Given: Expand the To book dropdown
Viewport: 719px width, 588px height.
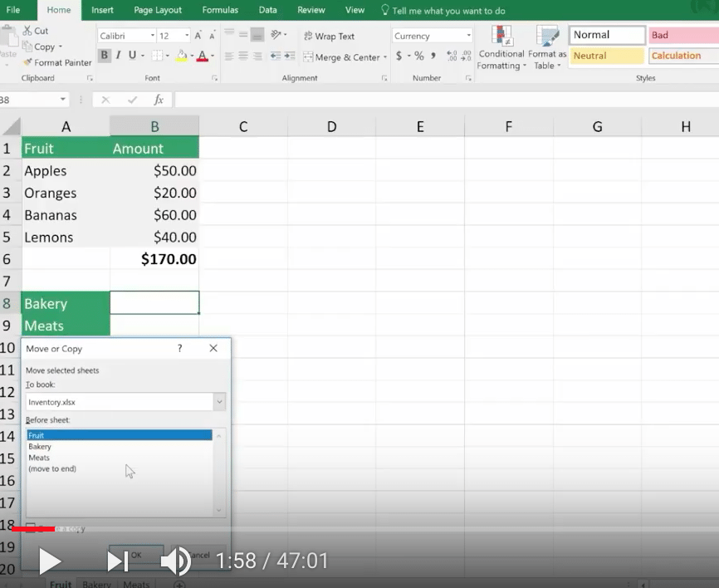Looking at the screenshot, I should 219,402.
